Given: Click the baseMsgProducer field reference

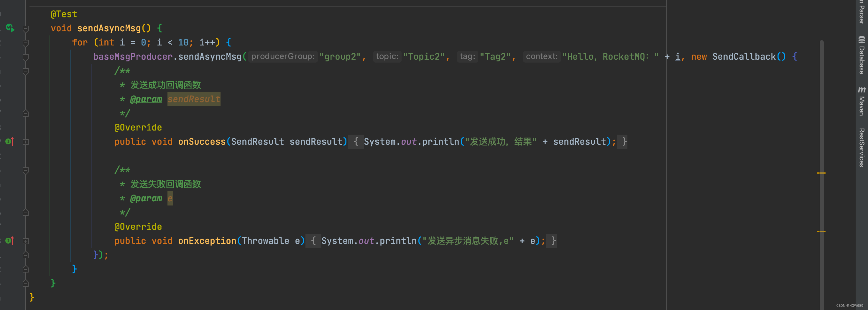Looking at the screenshot, I should [x=133, y=57].
